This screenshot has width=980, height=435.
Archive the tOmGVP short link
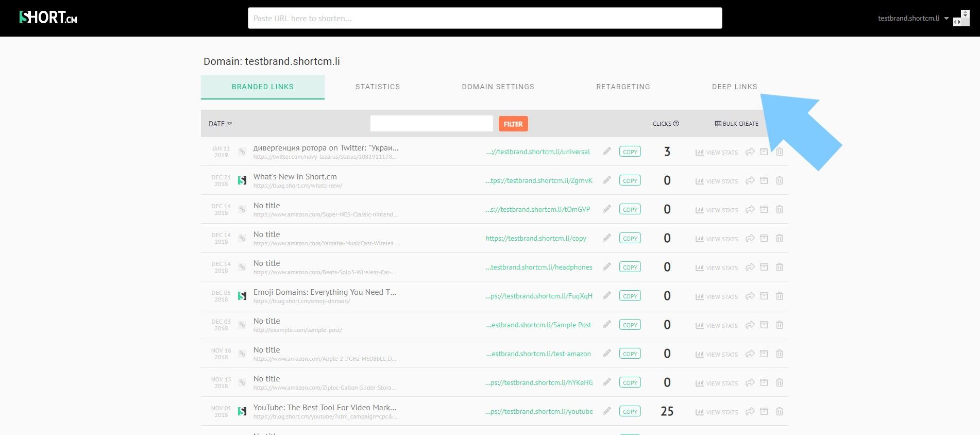[x=765, y=209]
